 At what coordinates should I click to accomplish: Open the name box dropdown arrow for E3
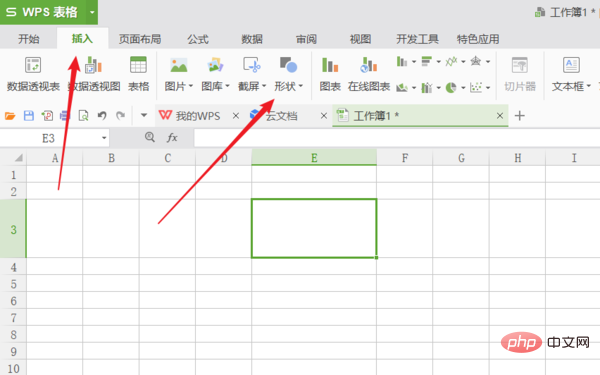(x=104, y=138)
